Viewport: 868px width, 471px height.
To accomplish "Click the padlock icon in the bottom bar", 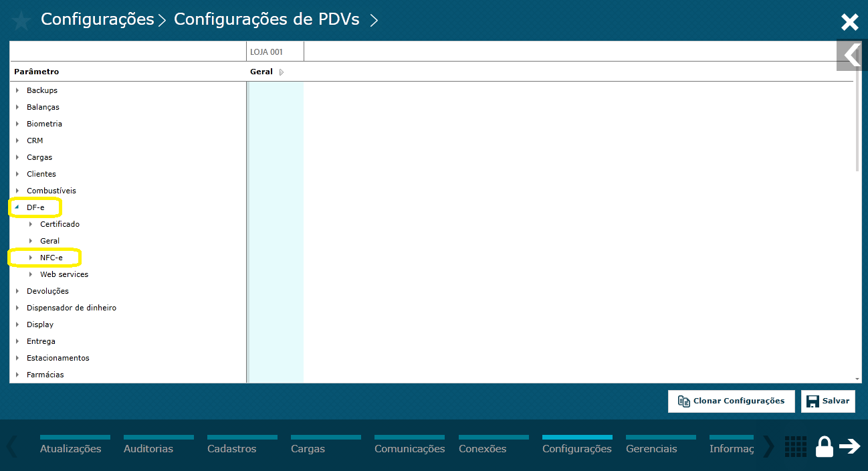I will coord(825,446).
